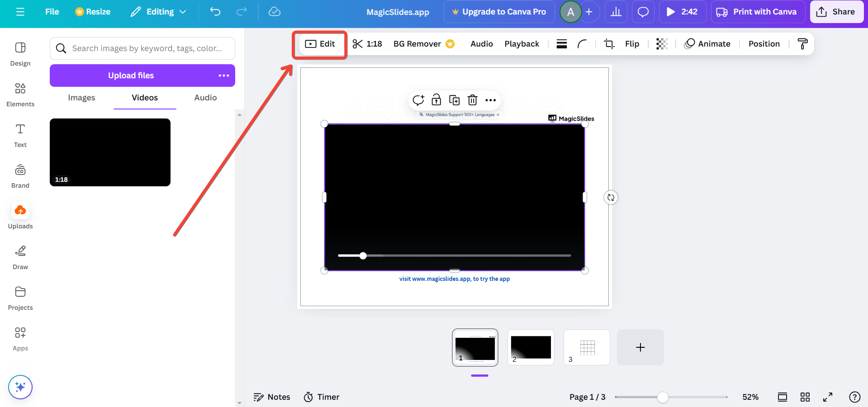868x407 pixels.
Task: Click the Share button
Action: 836,12
